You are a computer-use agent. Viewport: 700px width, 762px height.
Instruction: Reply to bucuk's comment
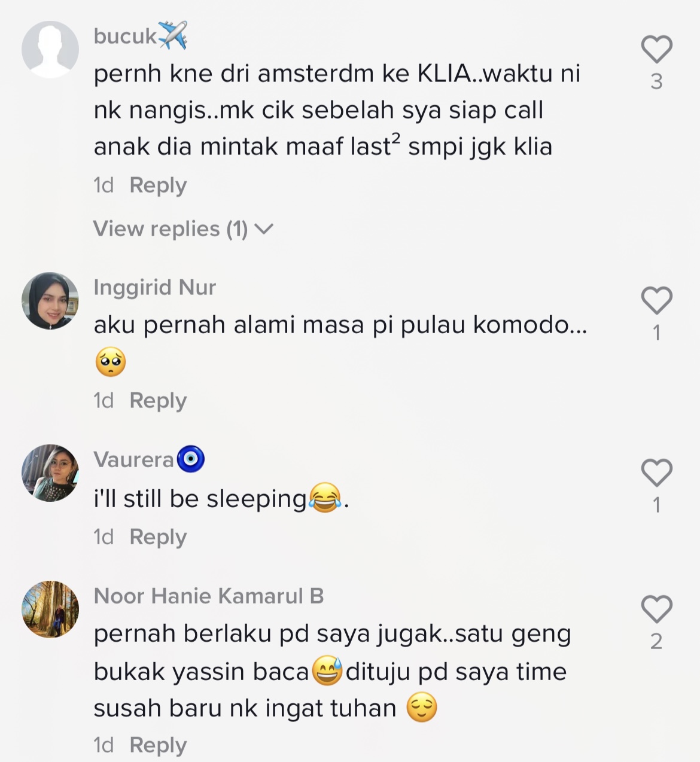tap(158, 185)
